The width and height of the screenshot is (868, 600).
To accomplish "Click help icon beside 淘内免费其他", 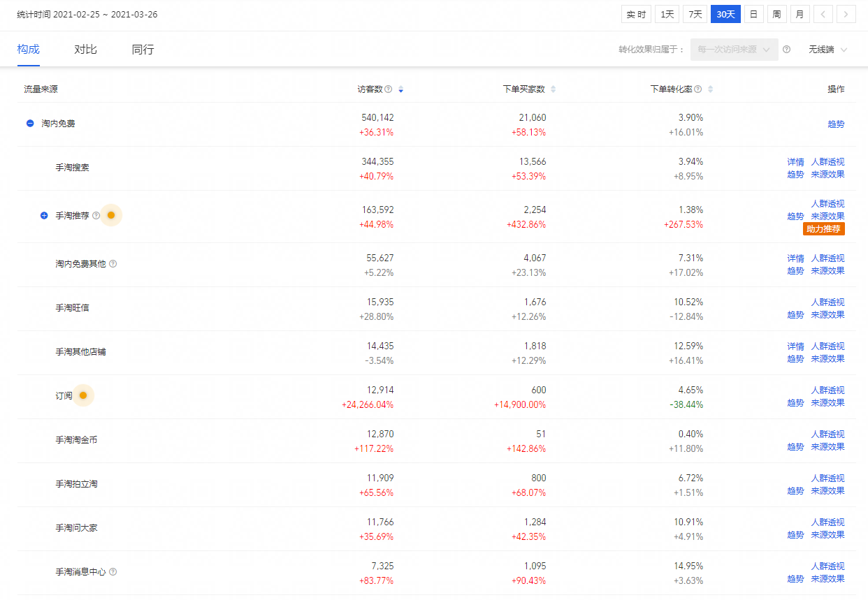I will coord(113,264).
